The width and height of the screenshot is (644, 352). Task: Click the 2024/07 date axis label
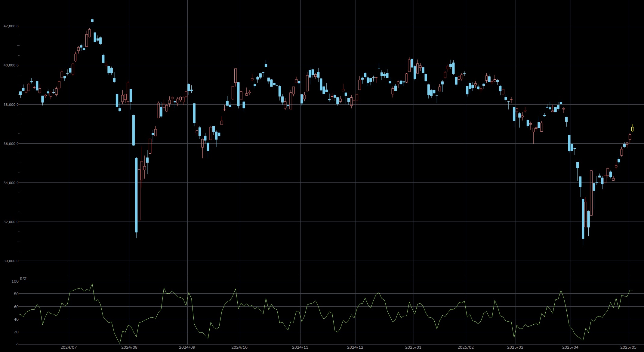(x=69, y=347)
